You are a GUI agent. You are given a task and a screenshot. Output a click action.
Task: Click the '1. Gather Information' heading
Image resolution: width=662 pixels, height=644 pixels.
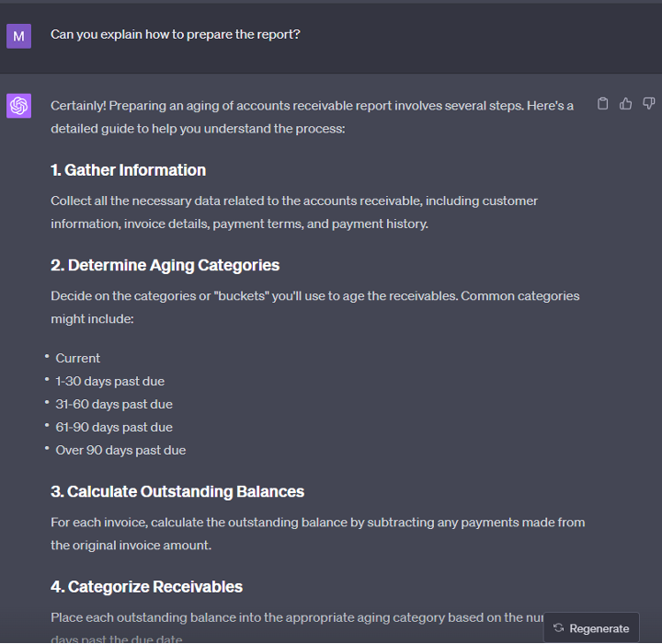(128, 170)
